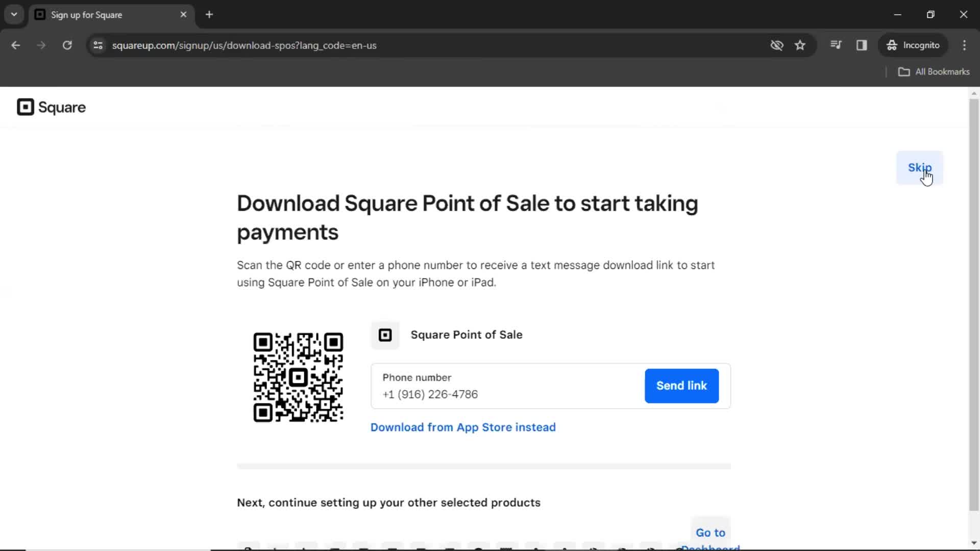The width and height of the screenshot is (980, 551).
Task: Restore down the browser window
Action: pos(930,15)
